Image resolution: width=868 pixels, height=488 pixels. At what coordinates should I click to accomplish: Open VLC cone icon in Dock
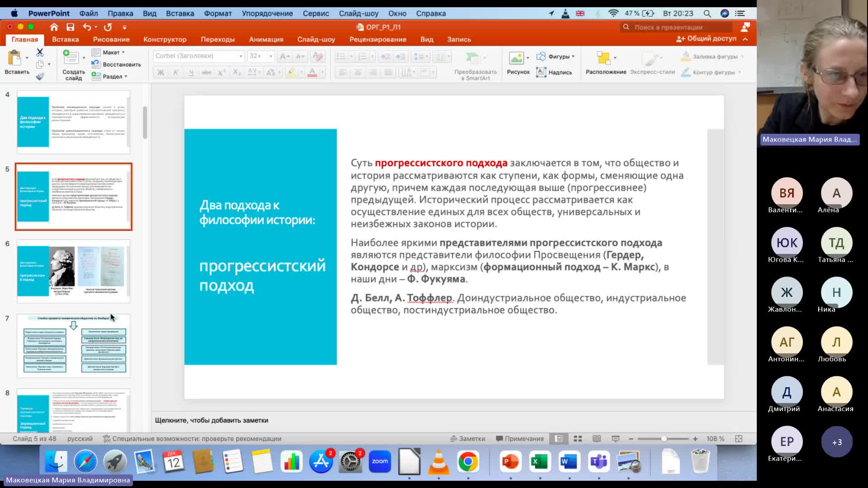439,461
